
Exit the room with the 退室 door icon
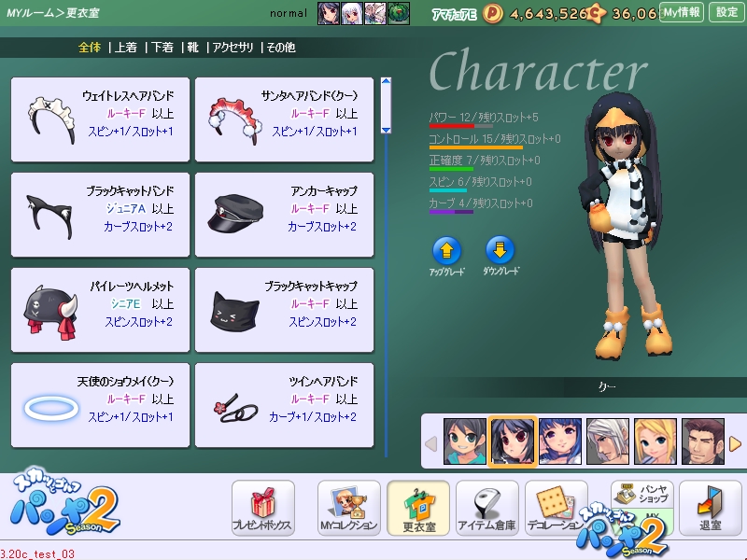(710, 509)
